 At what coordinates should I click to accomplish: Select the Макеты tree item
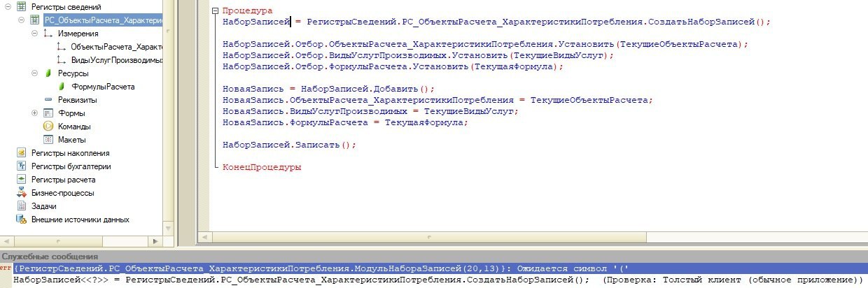pyautogui.click(x=73, y=140)
